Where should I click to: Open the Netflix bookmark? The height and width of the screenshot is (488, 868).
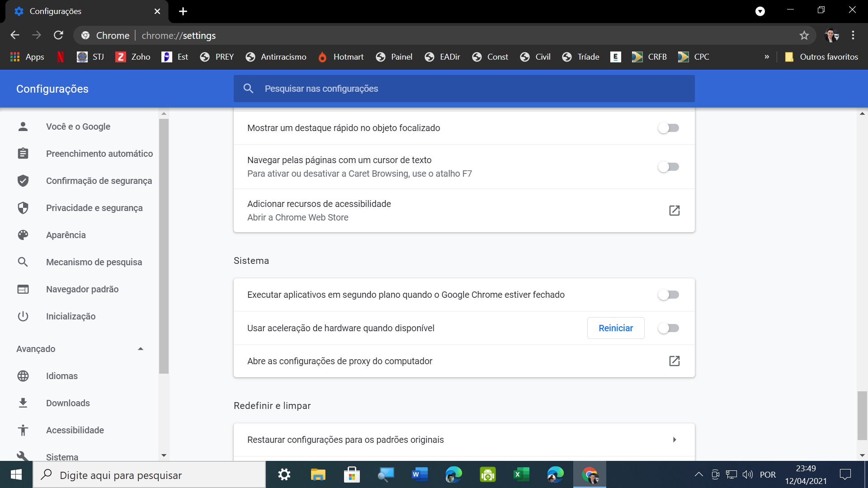point(61,57)
